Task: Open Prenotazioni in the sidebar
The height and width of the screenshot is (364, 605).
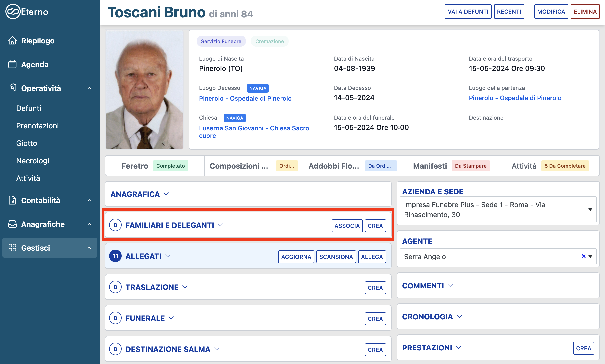Action: 37,126
